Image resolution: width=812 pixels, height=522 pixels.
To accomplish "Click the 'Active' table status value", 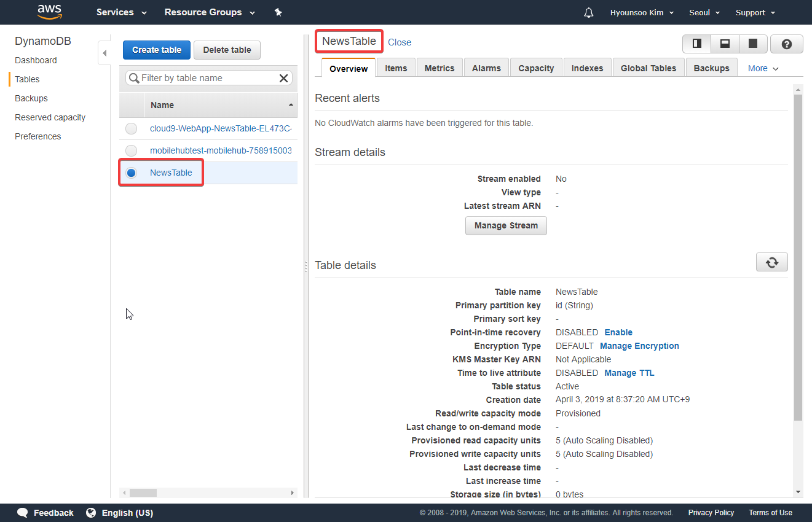I will (567, 386).
